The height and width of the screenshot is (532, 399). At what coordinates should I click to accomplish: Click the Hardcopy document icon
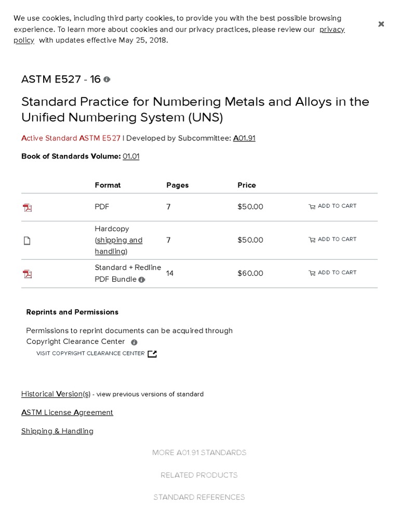pos(28,241)
